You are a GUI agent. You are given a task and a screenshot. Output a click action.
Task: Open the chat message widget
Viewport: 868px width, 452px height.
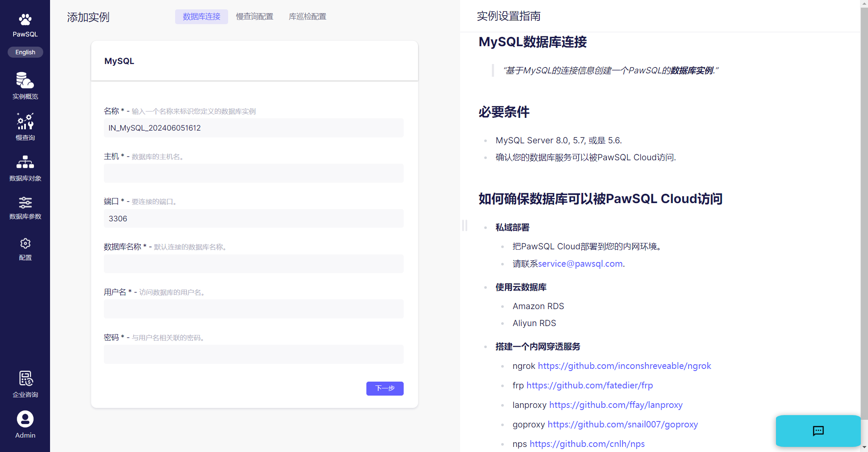[x=818, y=431]
